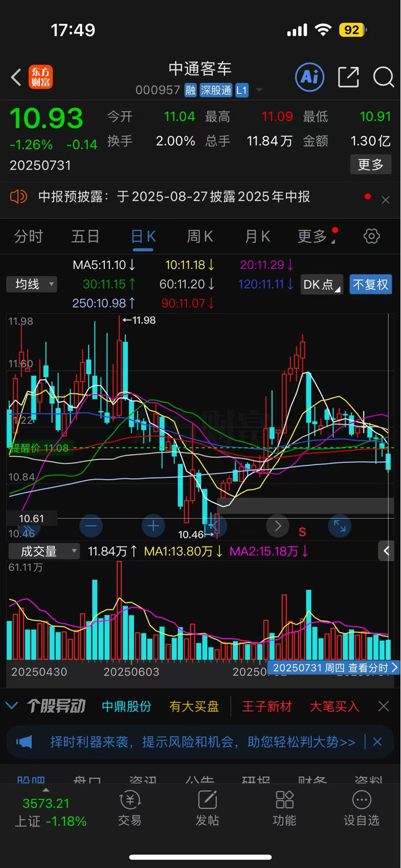Tap the MA250 10.98 value

pos(104,303)
